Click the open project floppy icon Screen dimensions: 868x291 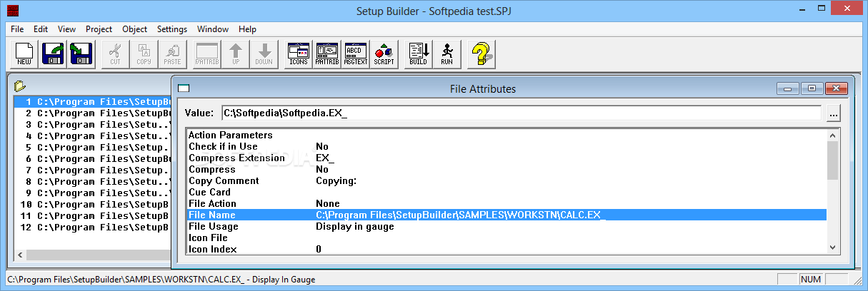click(x=54, y=54)
